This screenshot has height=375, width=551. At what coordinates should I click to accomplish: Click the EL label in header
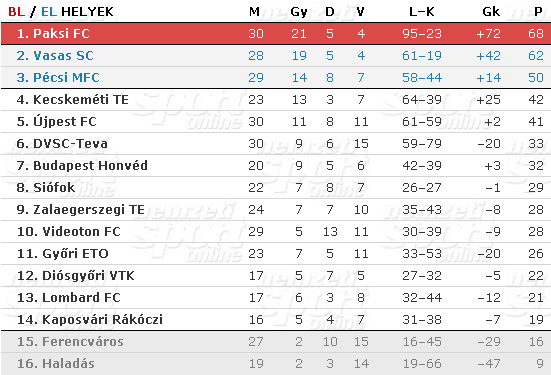click(49, 12)
